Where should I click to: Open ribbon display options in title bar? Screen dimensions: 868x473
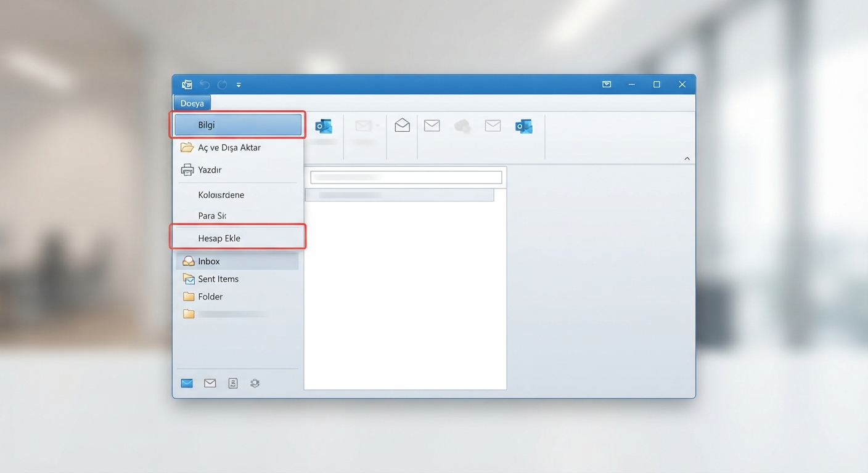pos(607,84)
